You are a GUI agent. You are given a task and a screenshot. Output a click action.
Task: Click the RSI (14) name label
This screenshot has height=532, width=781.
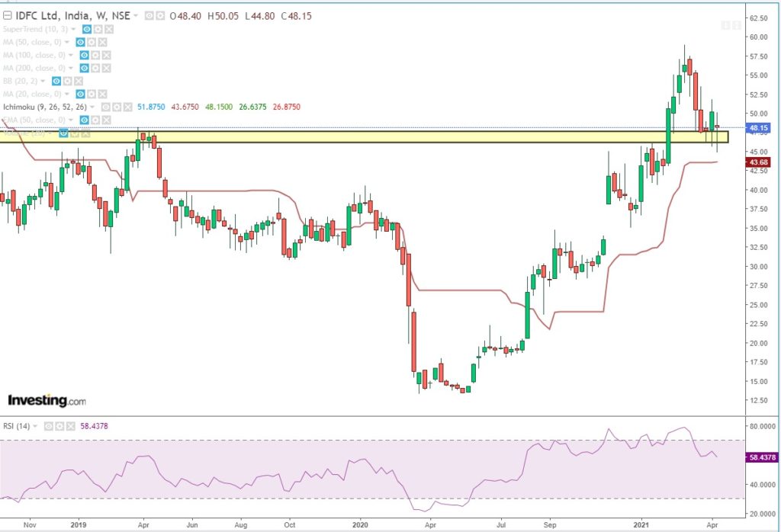[17, 427]
